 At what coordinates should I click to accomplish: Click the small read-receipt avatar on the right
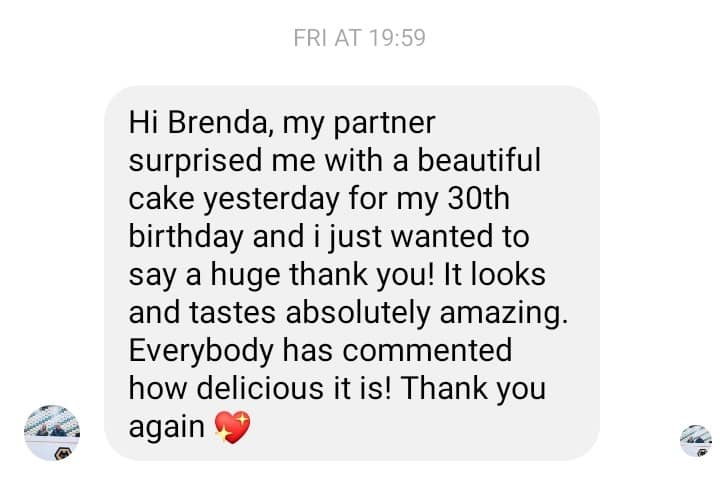tap(695, 440)
